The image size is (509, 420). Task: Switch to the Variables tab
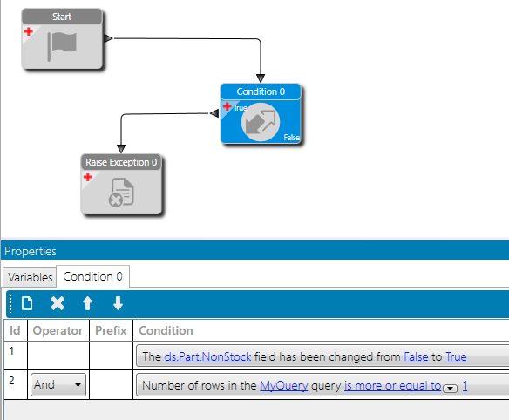tap(30, 277)
